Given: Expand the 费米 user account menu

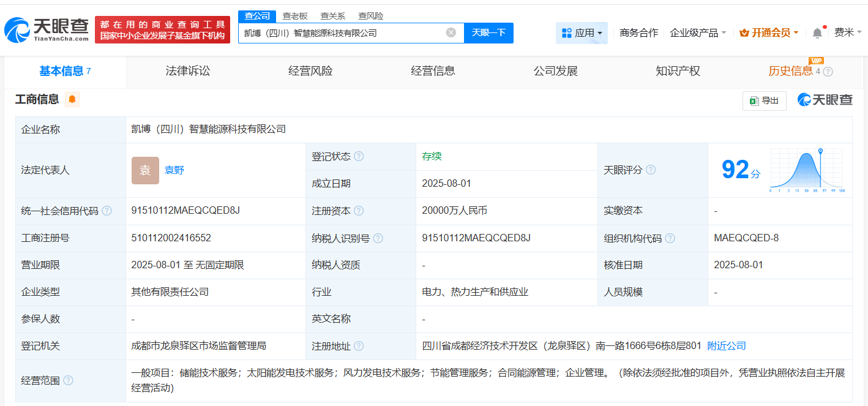Looking at the screenshot, I should (x=848, y=32).
